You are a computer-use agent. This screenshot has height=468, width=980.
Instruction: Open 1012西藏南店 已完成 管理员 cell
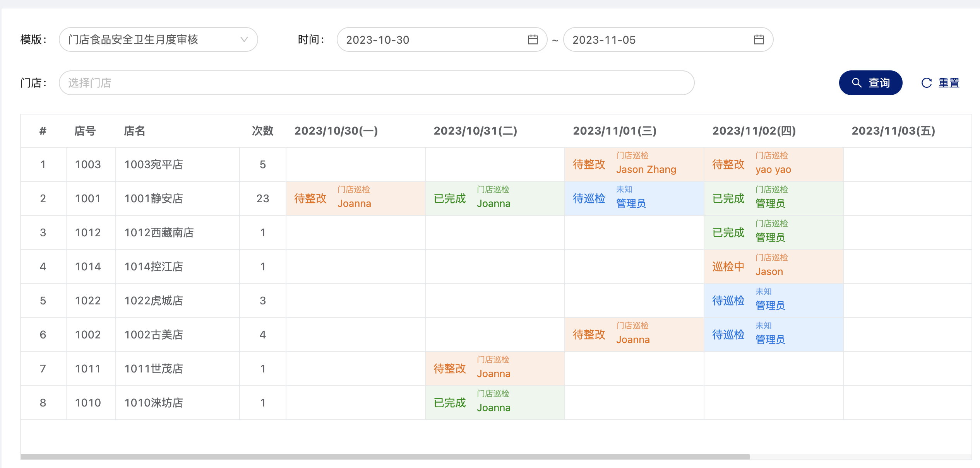(774, 232)
